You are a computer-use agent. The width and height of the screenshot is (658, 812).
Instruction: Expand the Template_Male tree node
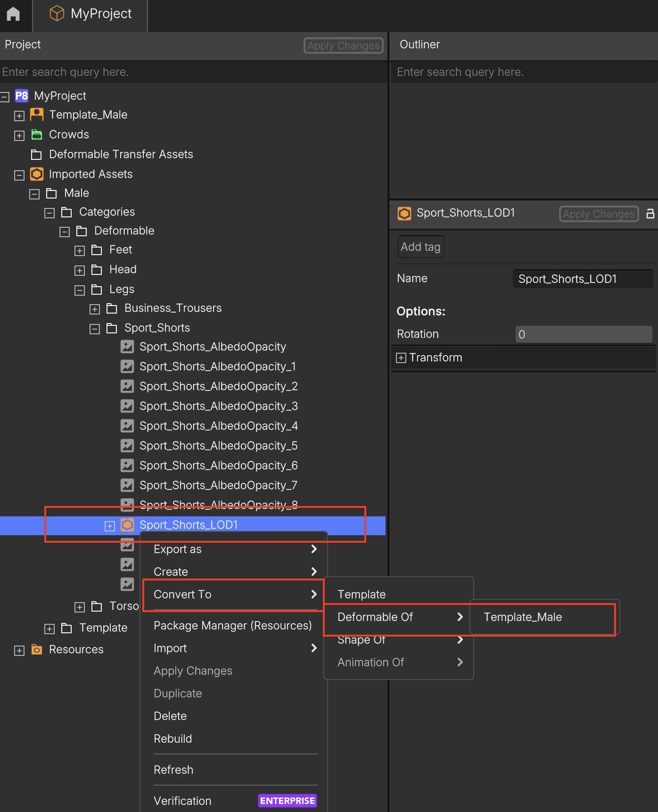pos(19,116)
